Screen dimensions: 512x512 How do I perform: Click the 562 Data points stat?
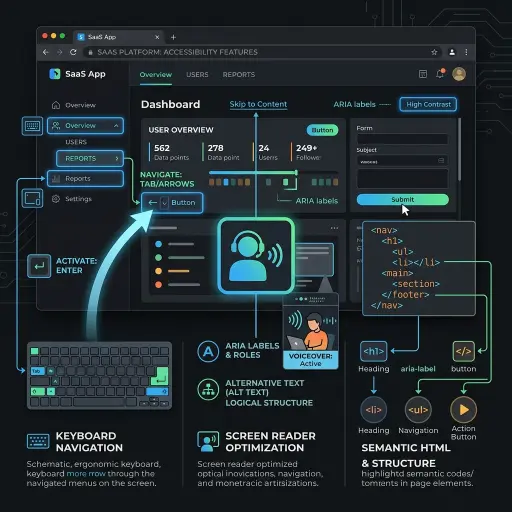[x=169, y=152]
